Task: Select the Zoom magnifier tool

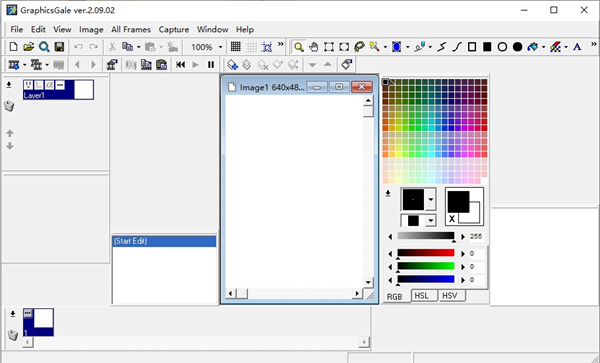Action: [298, 47]
